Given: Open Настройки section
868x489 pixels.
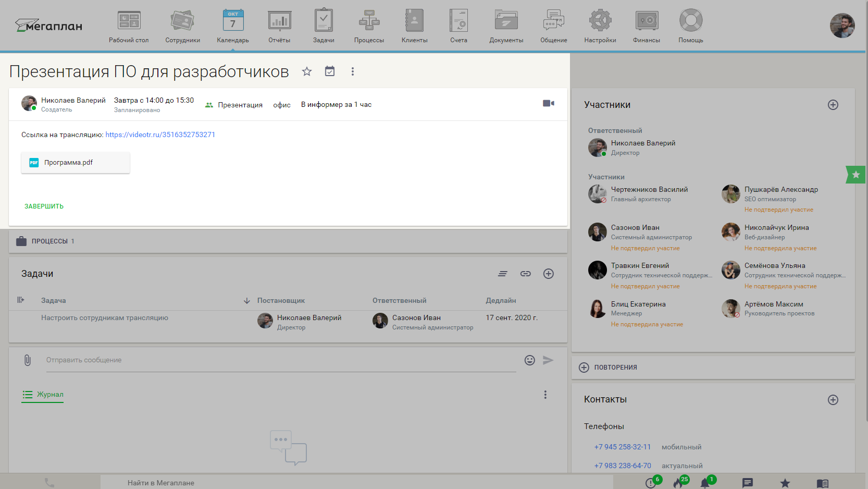Looking at the screenshot, I should pyautogui.click(x=600, y=26).
